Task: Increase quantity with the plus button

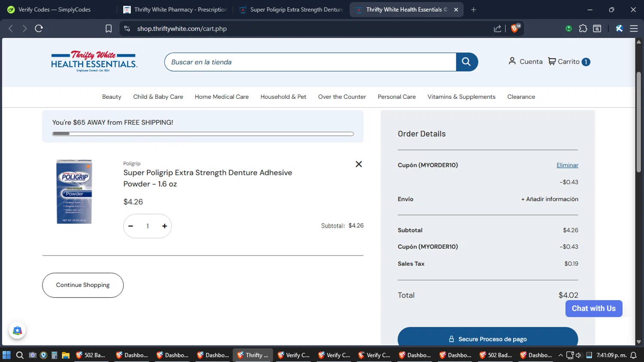Action: point(164,226)
